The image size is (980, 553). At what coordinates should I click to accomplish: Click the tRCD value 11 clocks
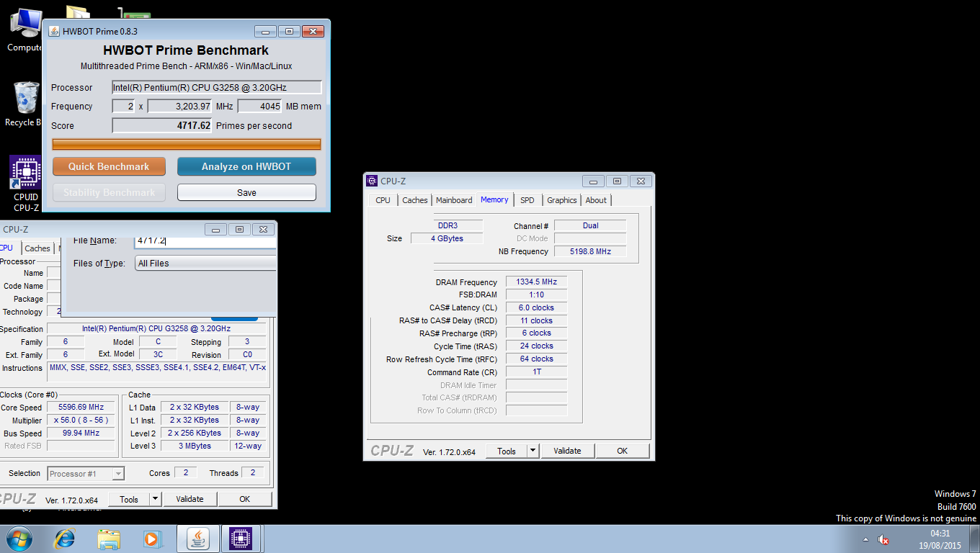(x=536, y=320)
